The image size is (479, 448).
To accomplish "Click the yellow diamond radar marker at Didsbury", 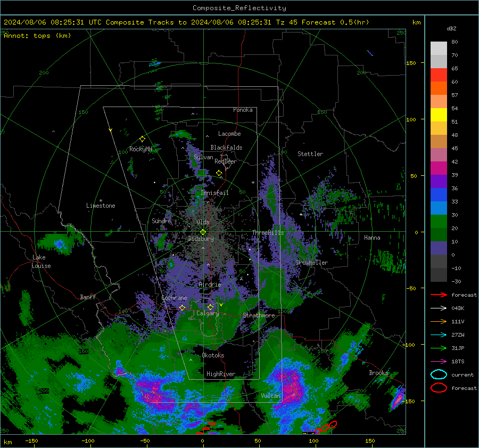I will click(x=203, y=232).
